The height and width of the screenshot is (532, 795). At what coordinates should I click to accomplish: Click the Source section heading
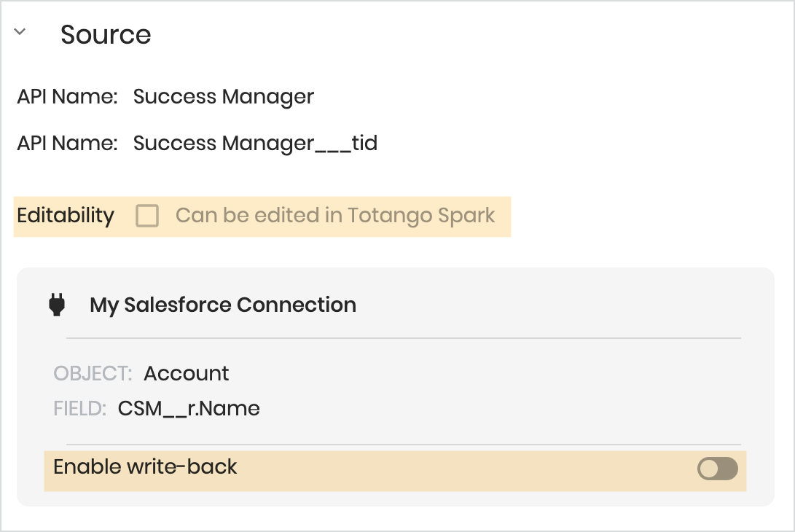click(106, 34)
